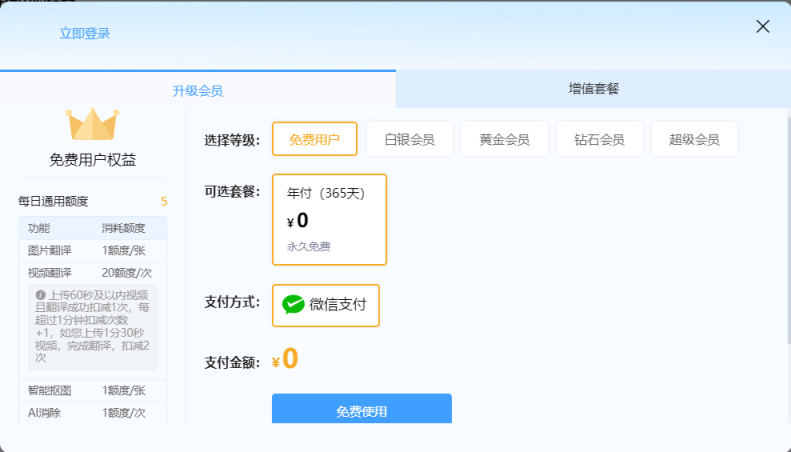Click the AI消除 feature row
Image resolution: width=791 pixels, height=452 pixels.
point(92,412)
